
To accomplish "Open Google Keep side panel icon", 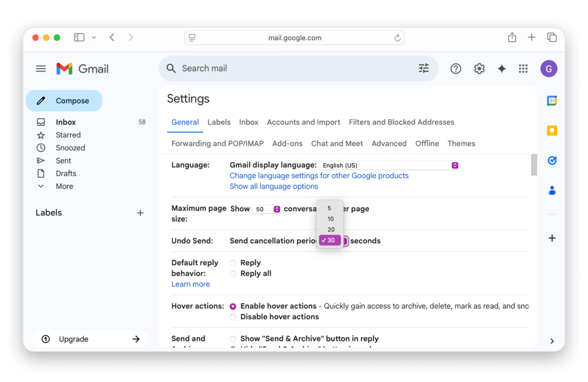I will tap(552, 131).
